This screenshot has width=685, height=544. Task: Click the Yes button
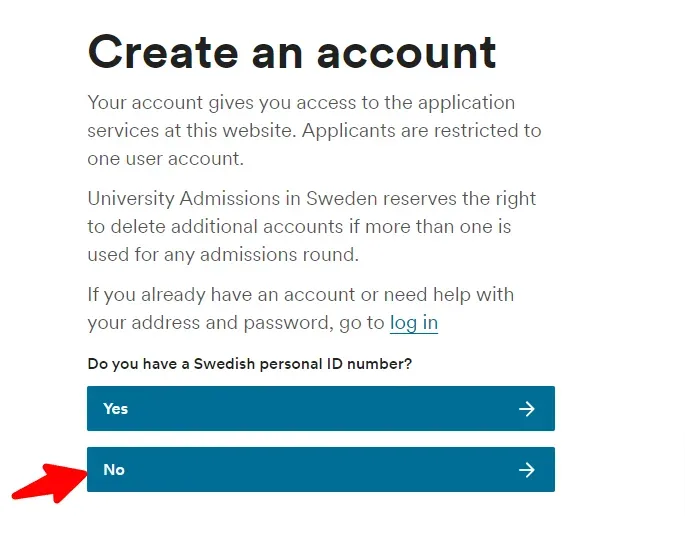click(320, 408)
